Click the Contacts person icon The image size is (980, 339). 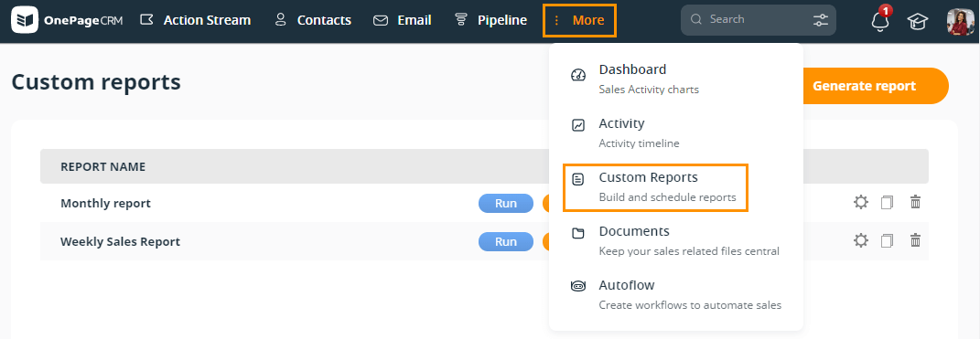[281, 19]
